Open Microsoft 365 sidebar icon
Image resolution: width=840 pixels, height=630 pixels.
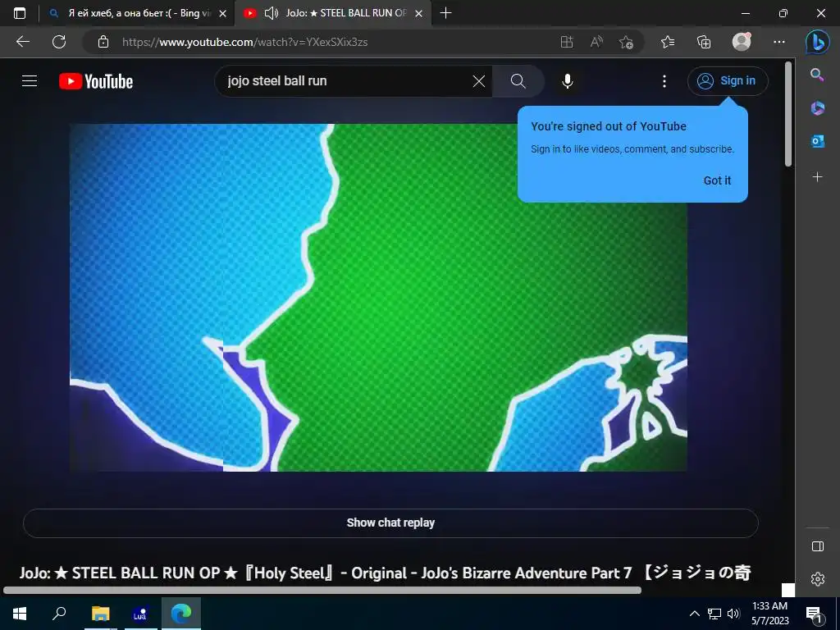click(x=817, y=108)
